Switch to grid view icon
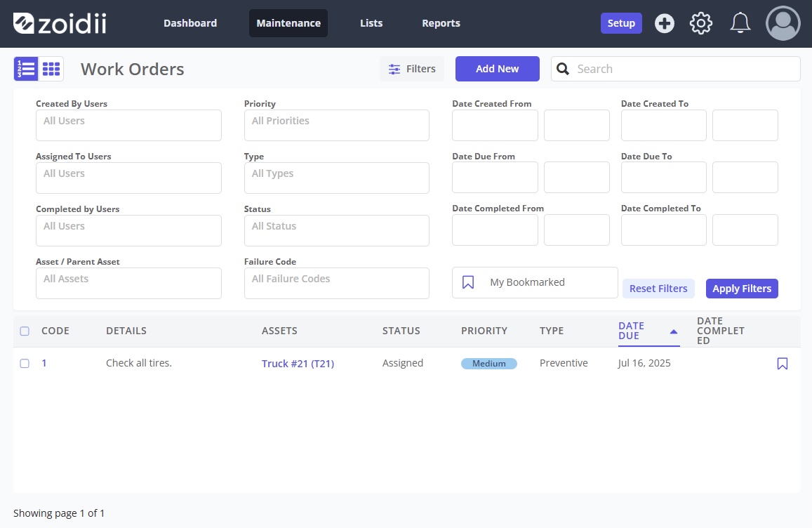This screenshot has width=812, height=528. click(51, 69)
